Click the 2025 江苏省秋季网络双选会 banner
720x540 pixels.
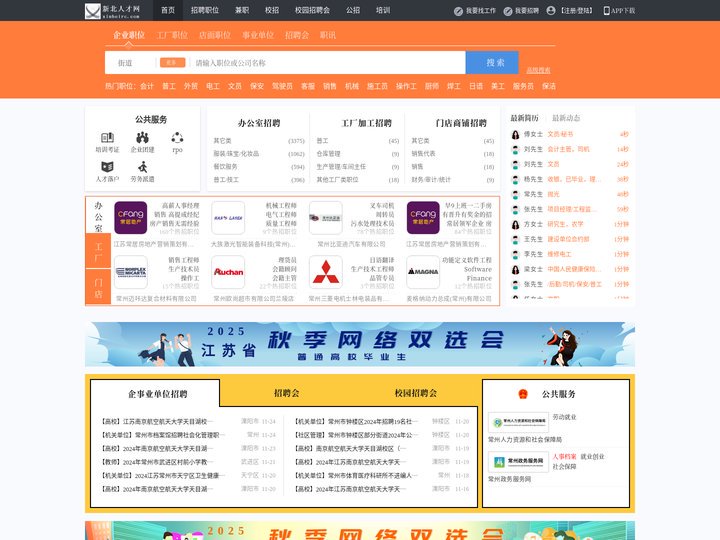(360, 344)
